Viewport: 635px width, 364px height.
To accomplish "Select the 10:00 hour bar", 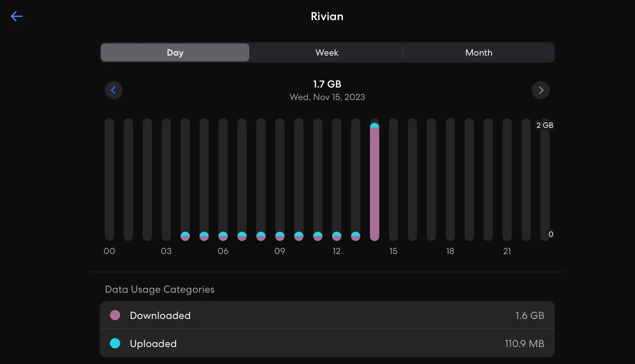I will 299,180.
